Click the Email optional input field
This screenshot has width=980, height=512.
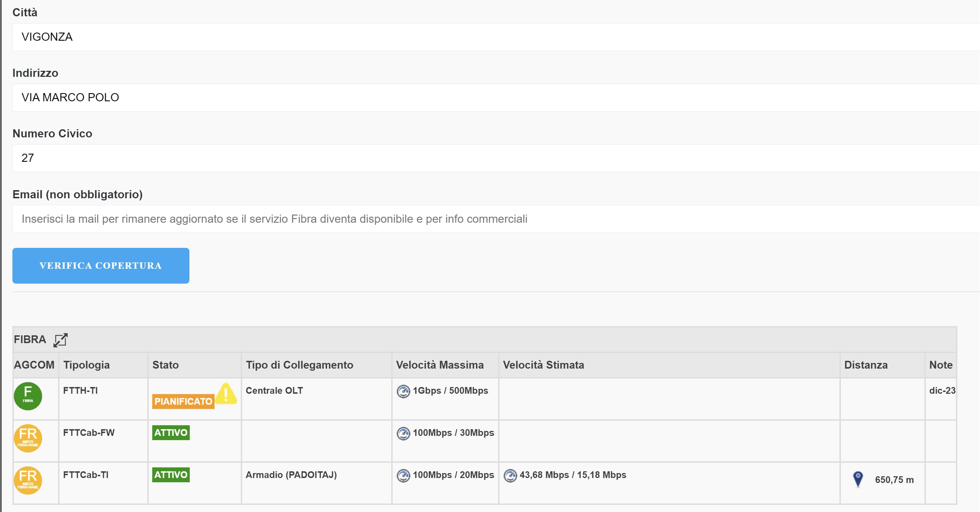pyautogui.click(x=495, y=219)
